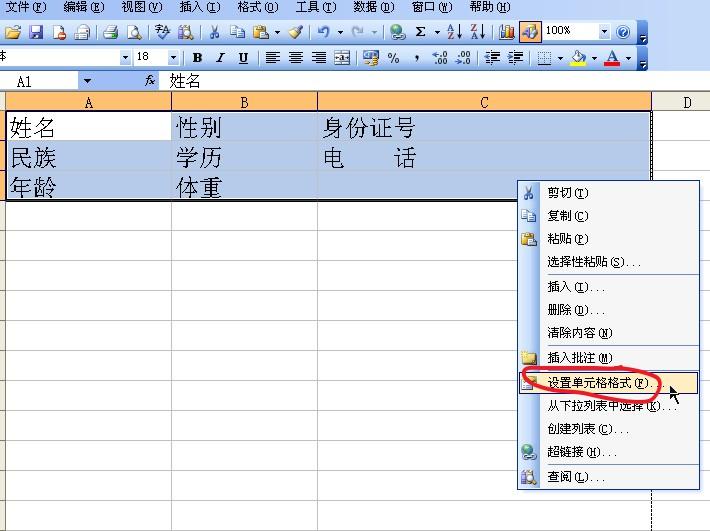The image size is (710, 531).
Task: Expand the font name dropdown
Action: (125, 58)
